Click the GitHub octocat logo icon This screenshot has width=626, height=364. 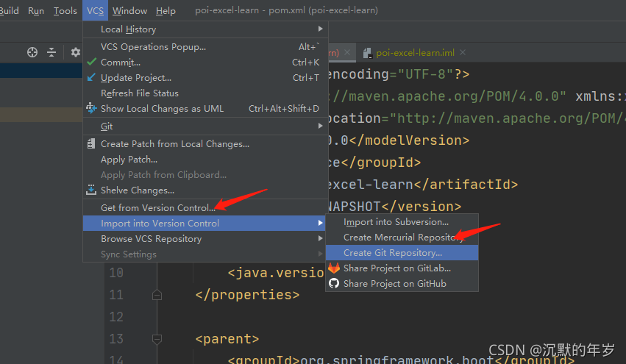tap(334, 283)
